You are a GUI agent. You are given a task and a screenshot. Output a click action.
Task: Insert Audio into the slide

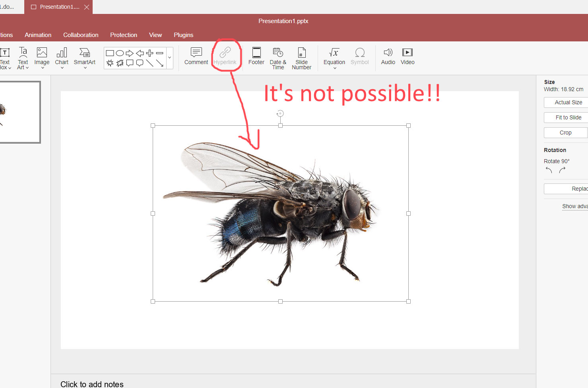click(388, 56)
